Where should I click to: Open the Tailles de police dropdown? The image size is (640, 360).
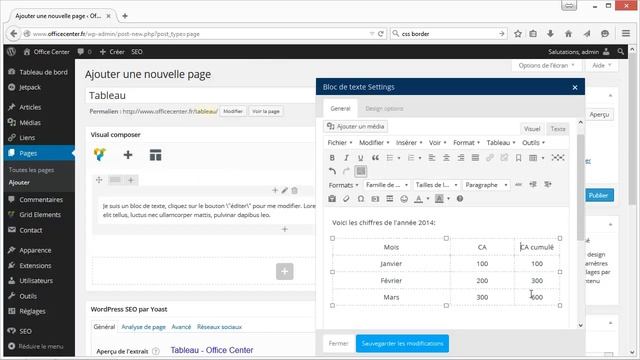(x=436, y=185)
